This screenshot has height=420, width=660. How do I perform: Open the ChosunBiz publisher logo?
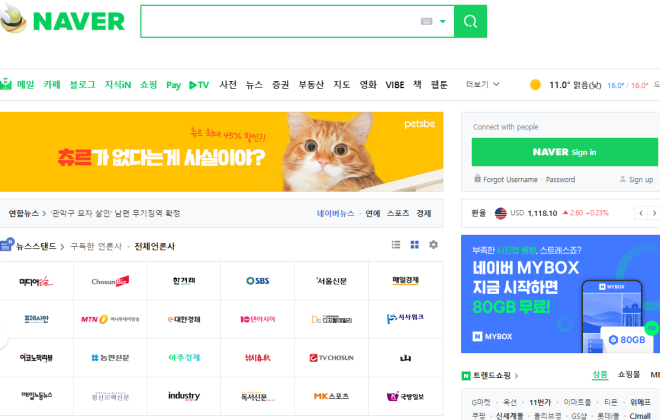tap(110, 281)
